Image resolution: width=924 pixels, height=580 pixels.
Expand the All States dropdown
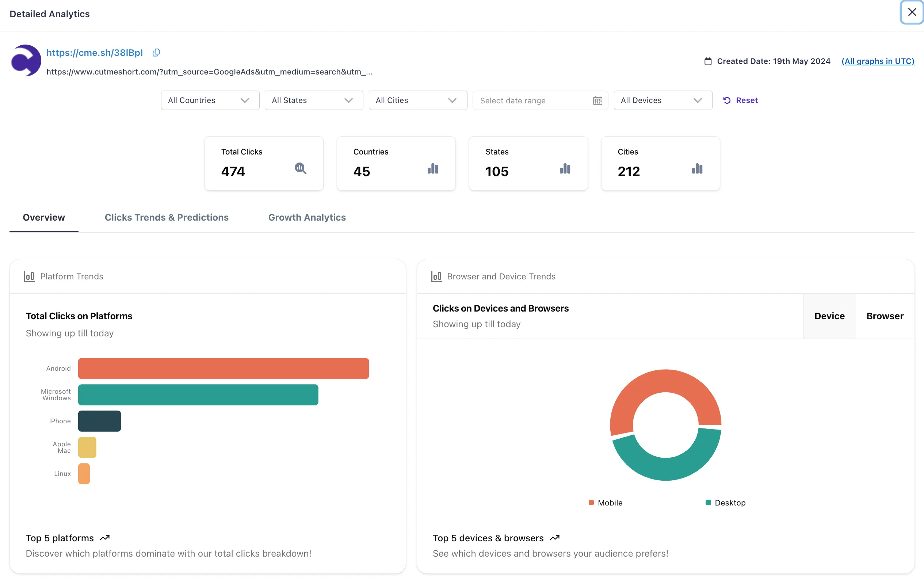pos(314,100)
